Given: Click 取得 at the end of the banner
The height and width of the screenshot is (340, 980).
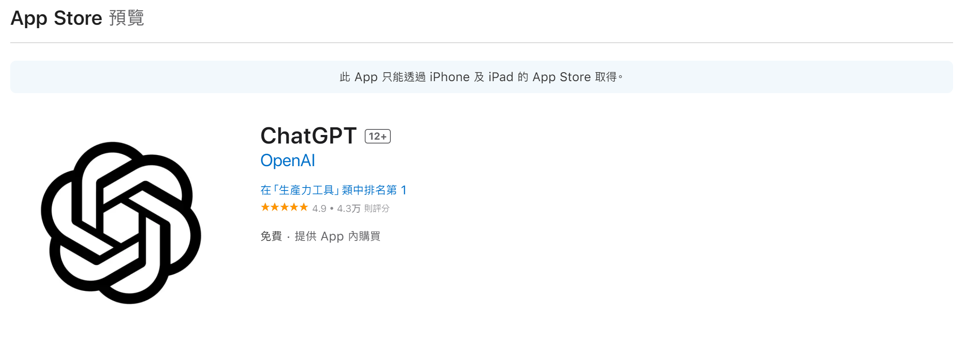Looking at the screenshot, I should pos(606,77).
